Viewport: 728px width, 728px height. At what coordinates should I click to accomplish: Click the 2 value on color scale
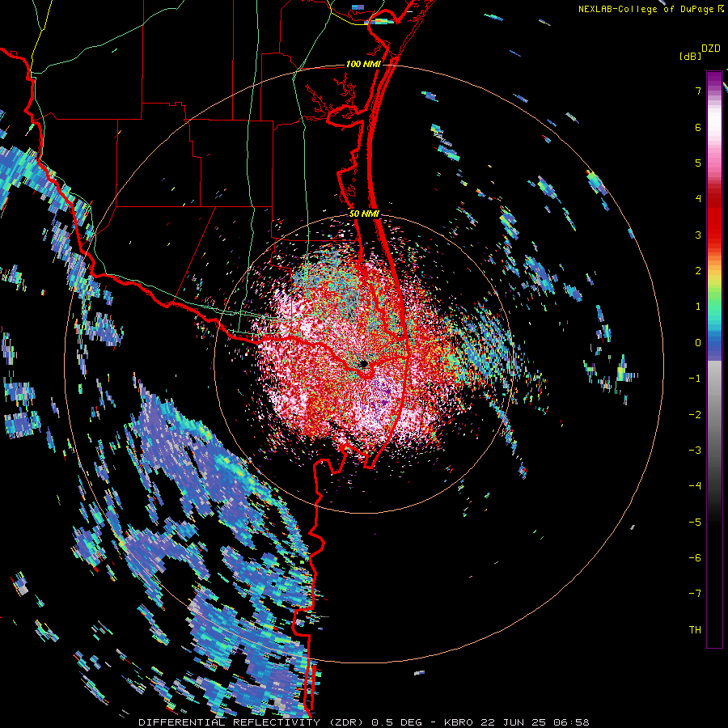(x=698, y=271)
